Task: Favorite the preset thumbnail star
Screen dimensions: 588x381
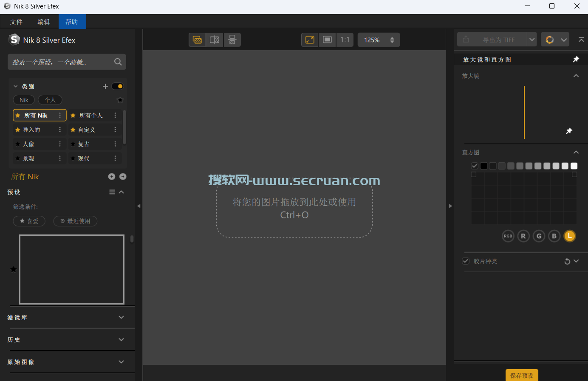Action: pos(14,269)
